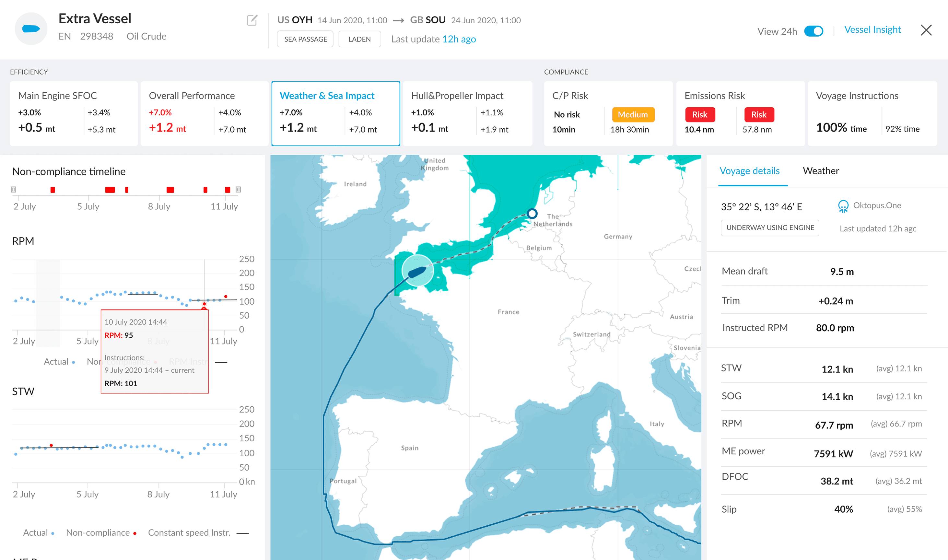Click the left timeline range handle

coord(14,190)
